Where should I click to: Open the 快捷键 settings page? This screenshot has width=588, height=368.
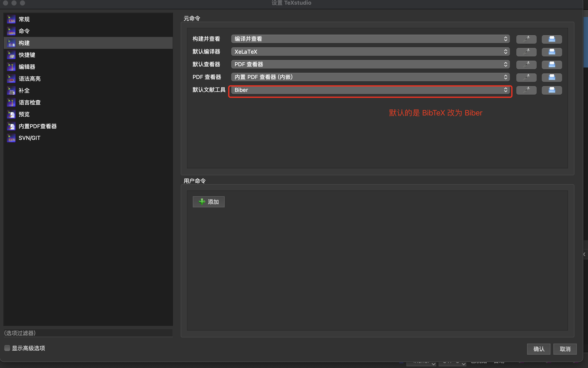pyautogui.click(x=27, y=55)
